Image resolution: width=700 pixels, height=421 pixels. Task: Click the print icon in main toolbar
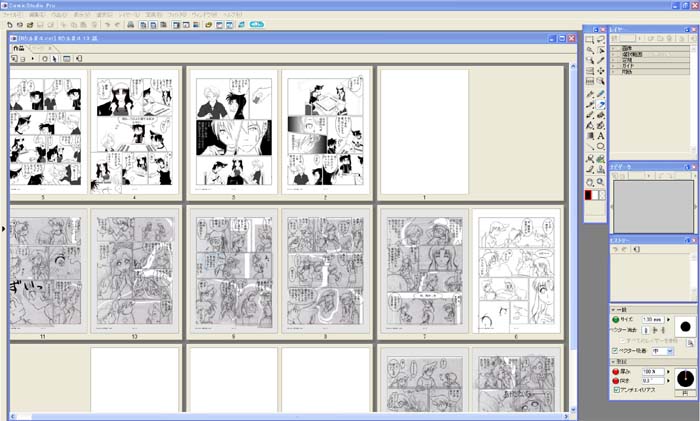[130, 25]
